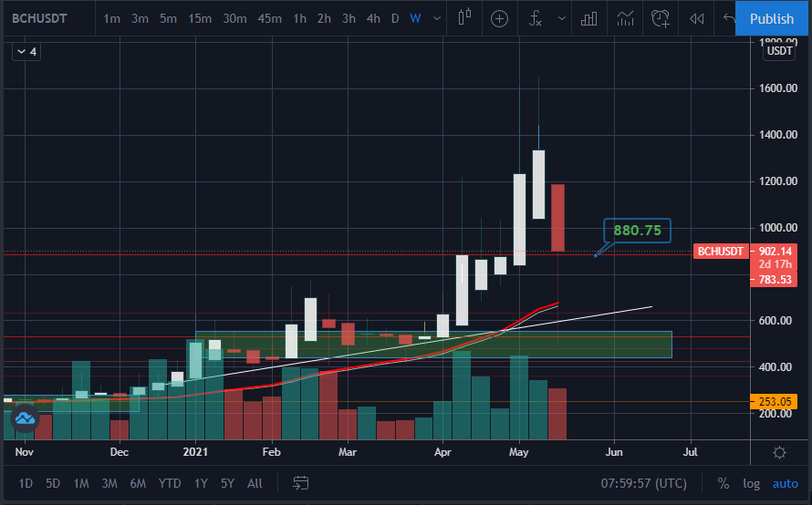Viewport: 812px width, 505px height.
Task: Open the indicators fx menu
Action: click(x=535, y=19)
